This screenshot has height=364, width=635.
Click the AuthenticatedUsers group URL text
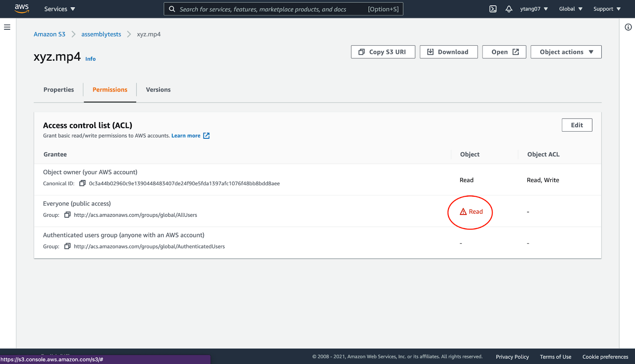149,246
